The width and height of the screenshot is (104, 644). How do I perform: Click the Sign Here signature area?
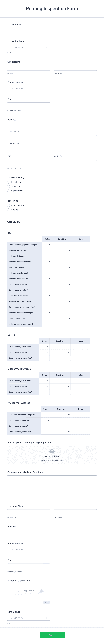29,592
